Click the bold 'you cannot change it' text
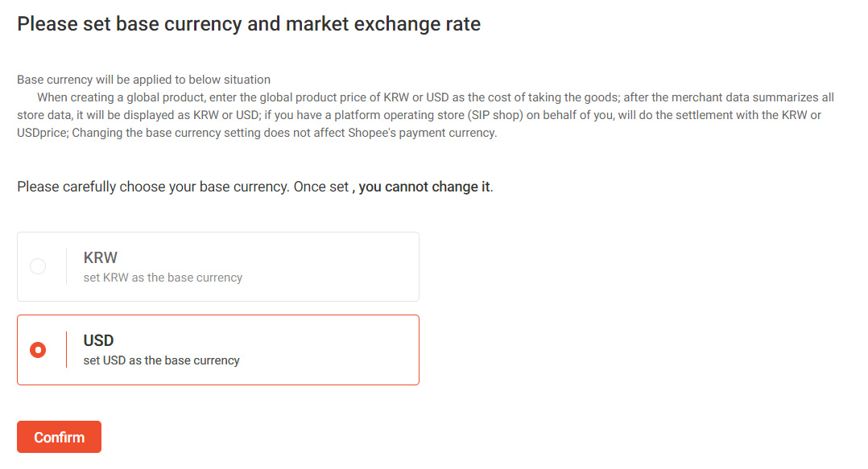This screenshot has width=868, height=469. (x=424, y=187)
